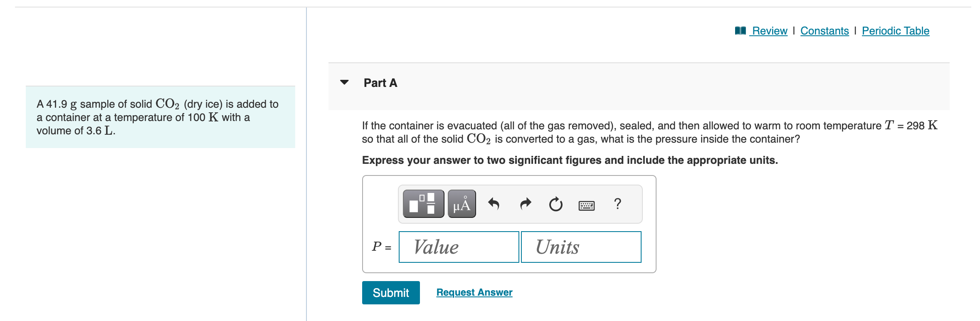
Task: Submit the answer for Part A
Action: pyautogui.click(x=390, y=293)
